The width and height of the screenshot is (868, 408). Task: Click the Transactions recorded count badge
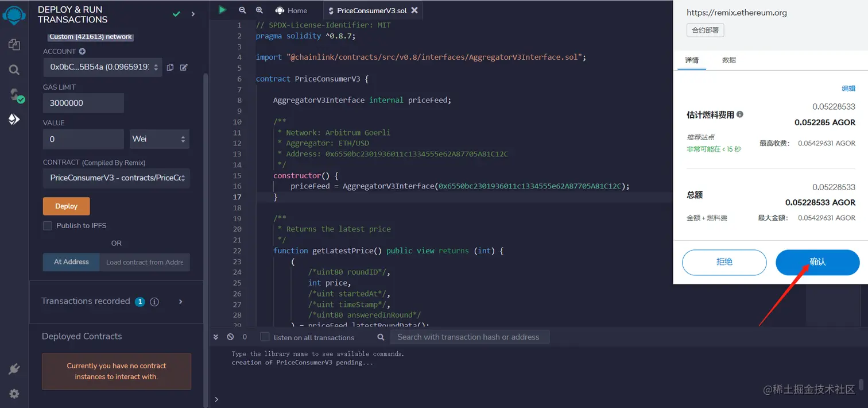point(139,302)
